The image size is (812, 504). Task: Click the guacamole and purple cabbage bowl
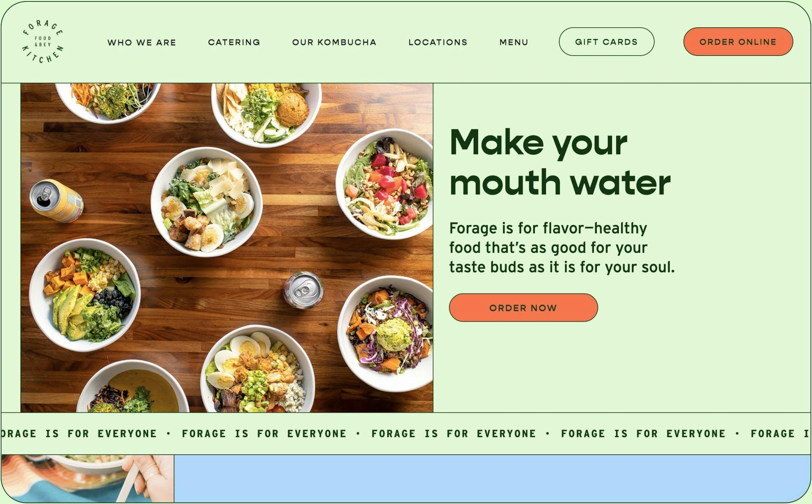(385, 334)
